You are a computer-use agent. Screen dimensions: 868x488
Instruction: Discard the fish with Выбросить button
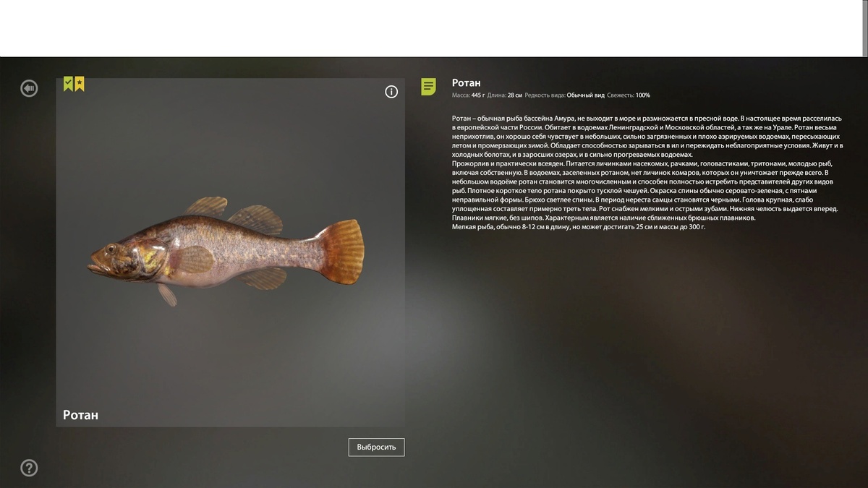pyautogui.click(x=377, y=447)
